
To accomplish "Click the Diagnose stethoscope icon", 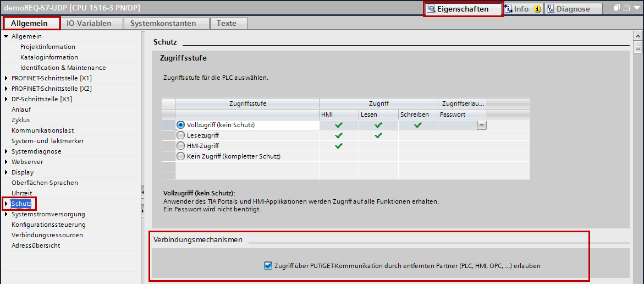I will click(550, 9).
